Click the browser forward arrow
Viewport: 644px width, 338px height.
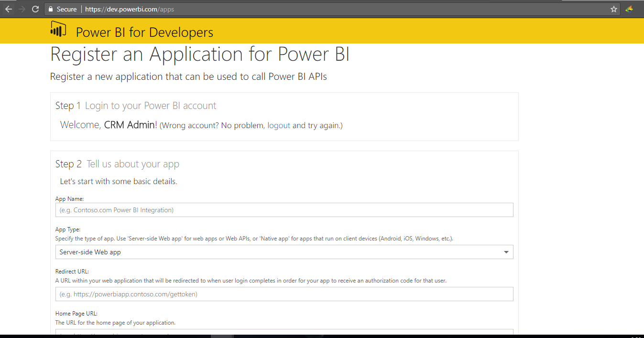point(22,9)
